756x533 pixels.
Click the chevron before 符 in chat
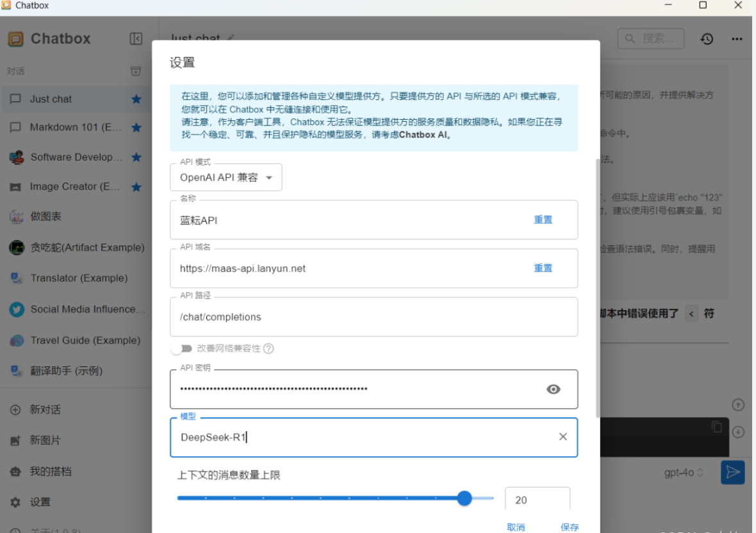[691, 314]
